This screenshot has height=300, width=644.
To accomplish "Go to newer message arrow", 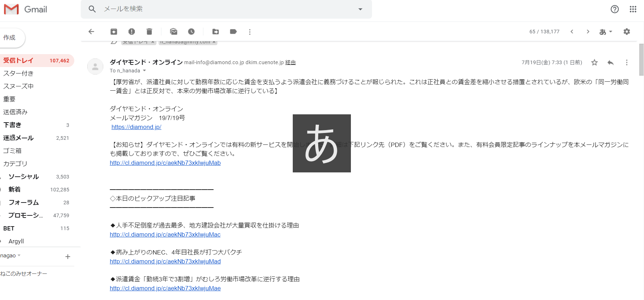I will (x=572, y=32).
